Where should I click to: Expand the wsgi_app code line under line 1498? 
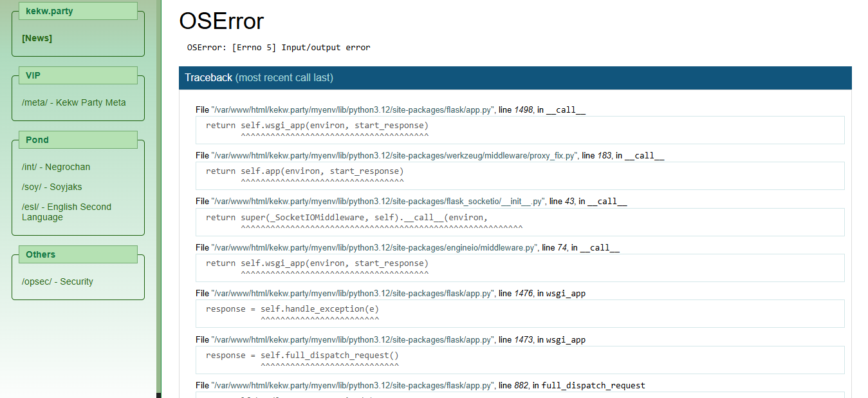tap(519, 129)
